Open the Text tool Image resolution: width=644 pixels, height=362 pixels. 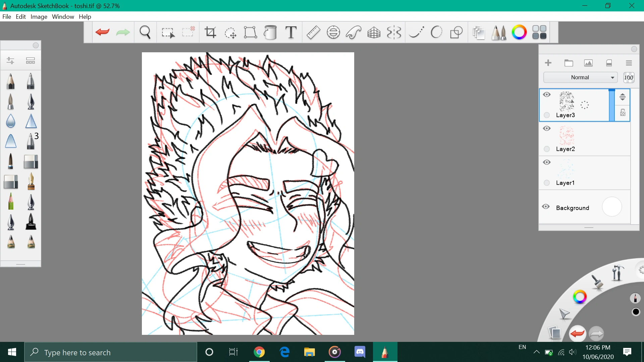tap(290, 32)
